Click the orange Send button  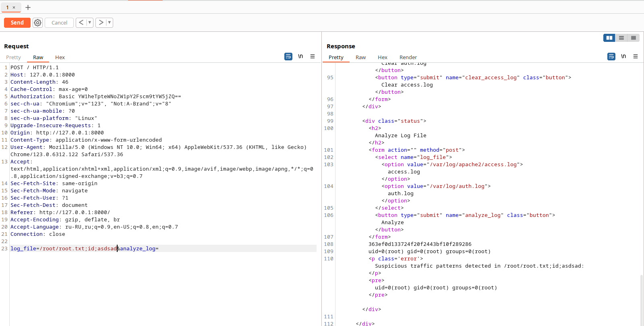pos(17,23)
